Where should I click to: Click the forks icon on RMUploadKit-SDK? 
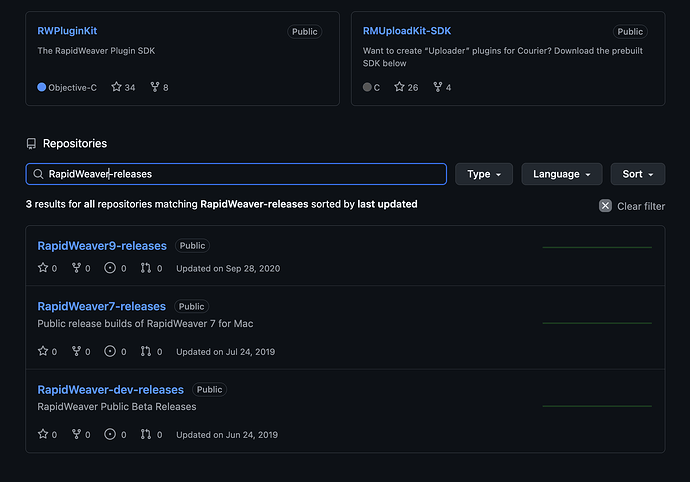click(x=438, y=88)
